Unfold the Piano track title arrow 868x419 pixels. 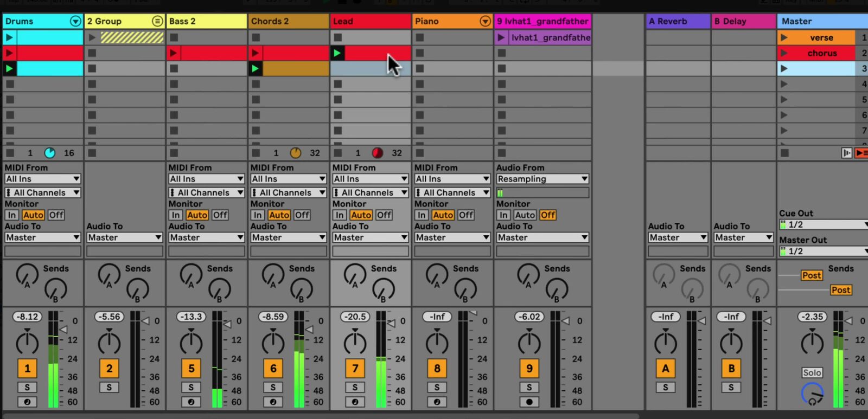tap(485, 21)
